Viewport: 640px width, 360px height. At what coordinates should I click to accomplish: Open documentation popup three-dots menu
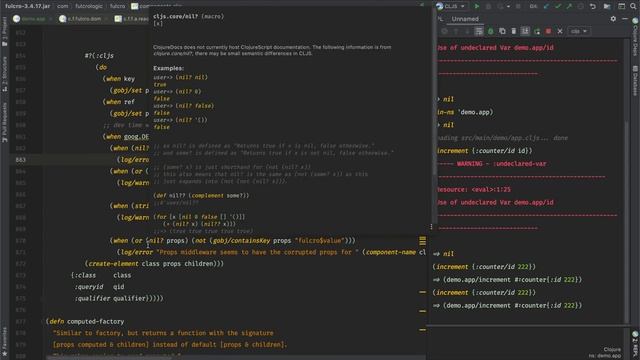click(431, 227)
